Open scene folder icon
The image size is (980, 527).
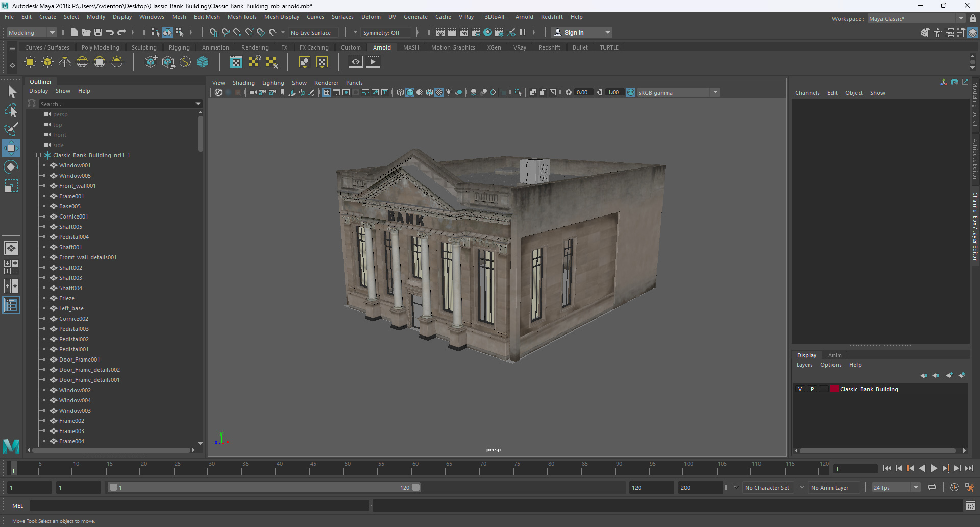tap(86, 32)
